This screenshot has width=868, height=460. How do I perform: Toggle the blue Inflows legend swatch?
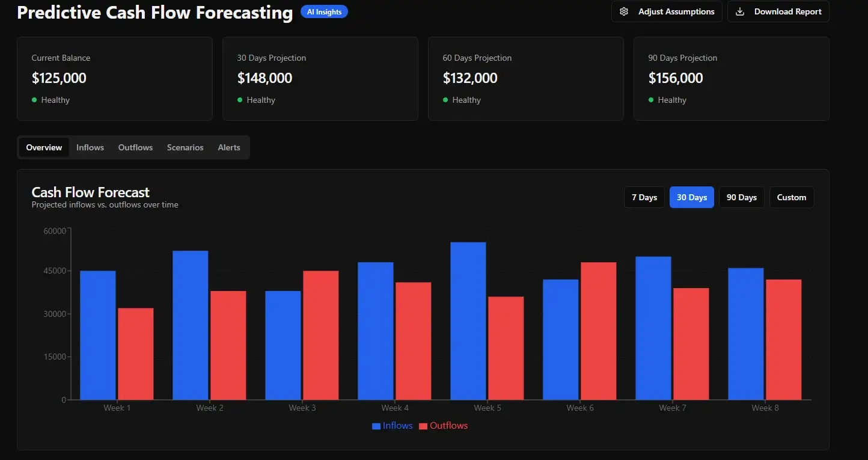376,426
